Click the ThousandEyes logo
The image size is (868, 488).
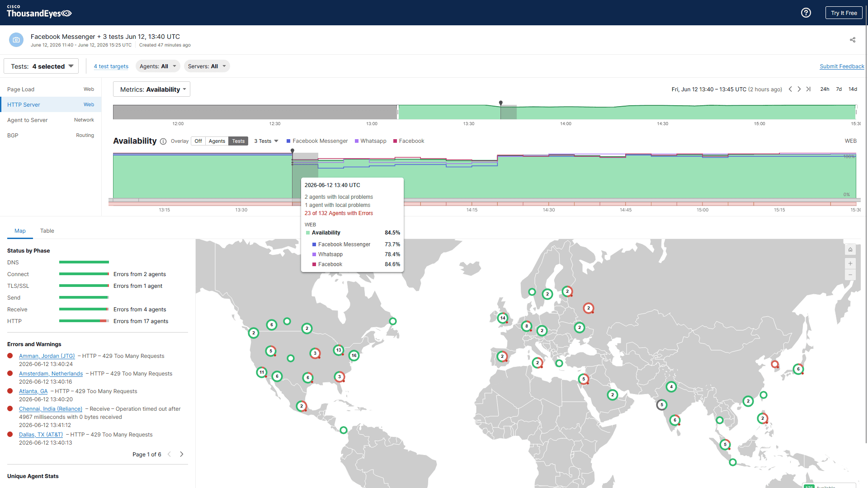coord(39,12)
